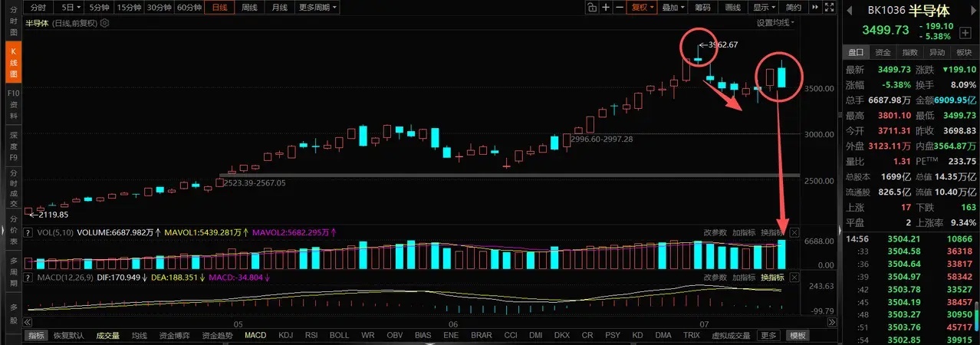The width and height of the screenshot is (980, 345).
Task: Switch to 5分钟 period
Action: pos(99,7)
